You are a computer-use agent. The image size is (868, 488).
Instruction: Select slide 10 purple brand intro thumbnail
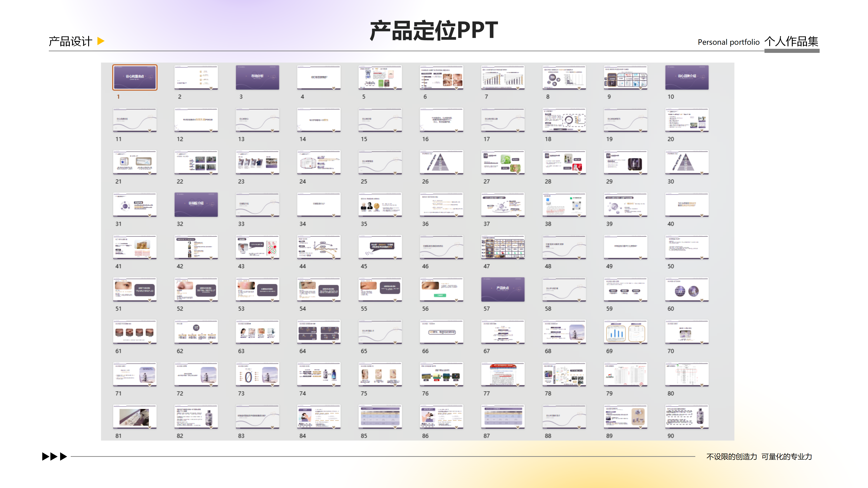click(x=687, y=77)
